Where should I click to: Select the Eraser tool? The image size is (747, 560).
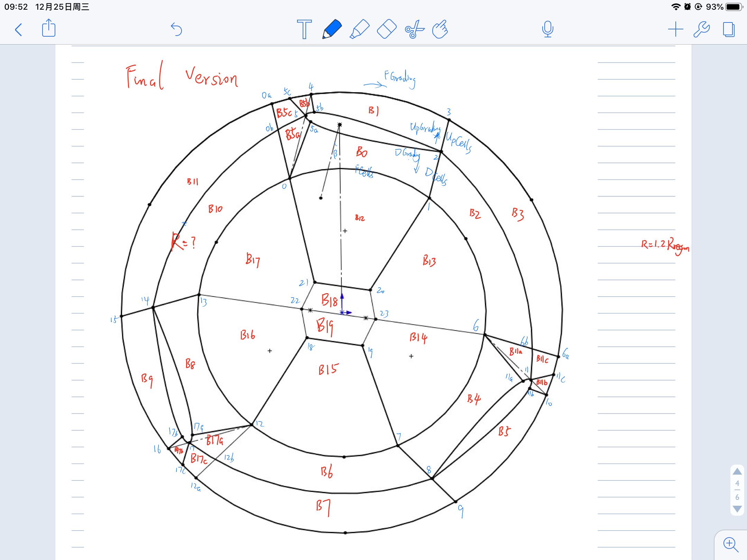(387, 29)
